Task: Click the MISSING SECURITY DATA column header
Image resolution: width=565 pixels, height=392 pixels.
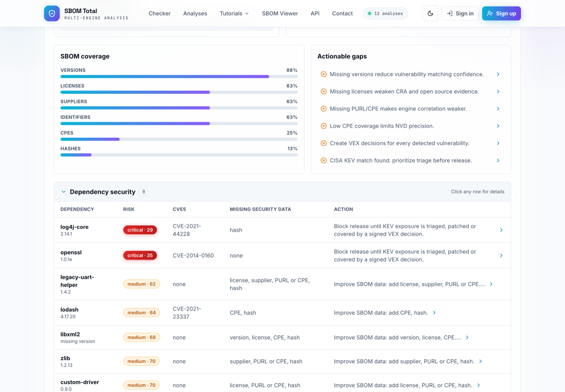Action: pos(260,209)
